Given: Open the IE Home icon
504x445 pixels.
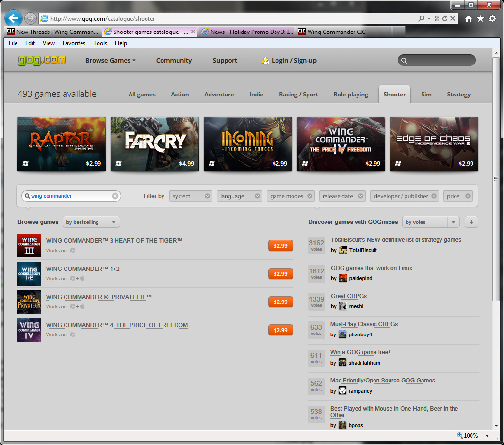Looking at the screenshot, I should 469,18.
